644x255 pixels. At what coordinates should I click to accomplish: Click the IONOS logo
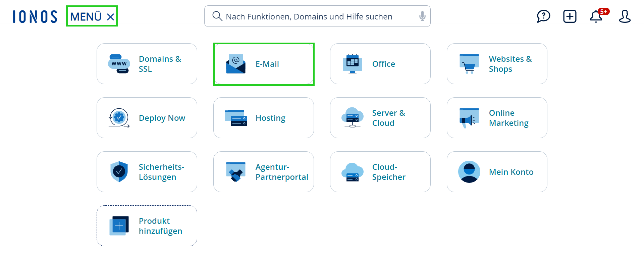(35, 16)
